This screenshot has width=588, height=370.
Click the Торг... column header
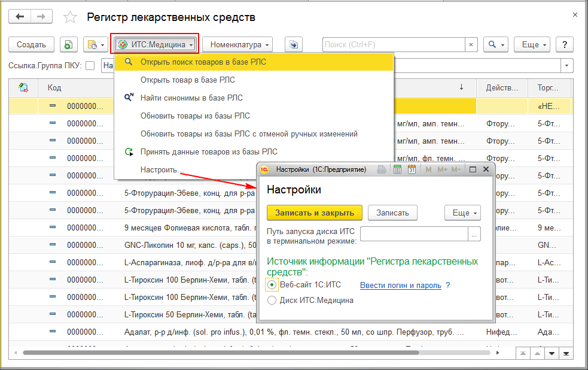pyautogui.click(x=549, y=87)
